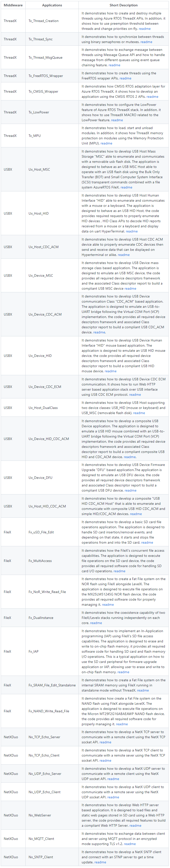Click the readme link for Fx_IAP

click(124, 671)
